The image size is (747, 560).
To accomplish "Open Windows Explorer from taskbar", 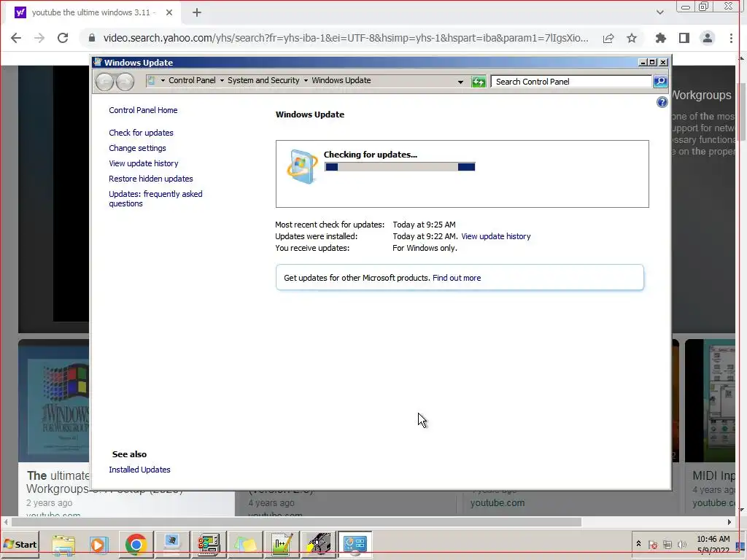I will pos(63,544).
